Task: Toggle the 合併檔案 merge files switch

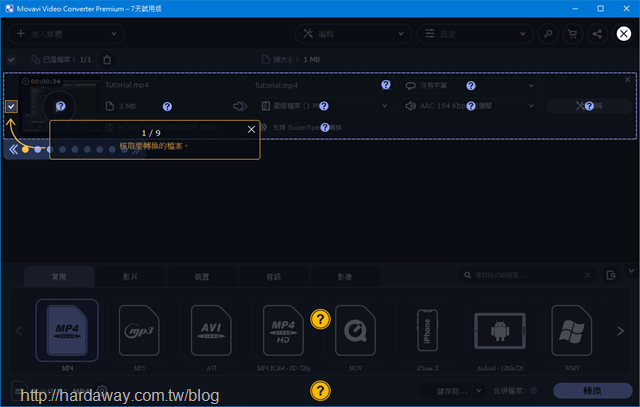Action: coord(534,391)
